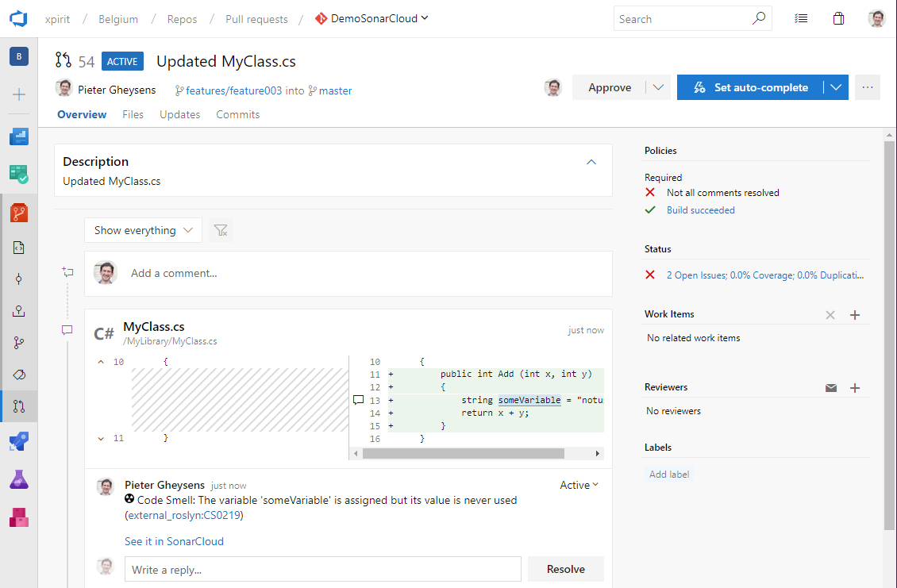Click the clear filter funnel icon
Viewport: 897px width, 588px height.
click(x=221, y=230)
